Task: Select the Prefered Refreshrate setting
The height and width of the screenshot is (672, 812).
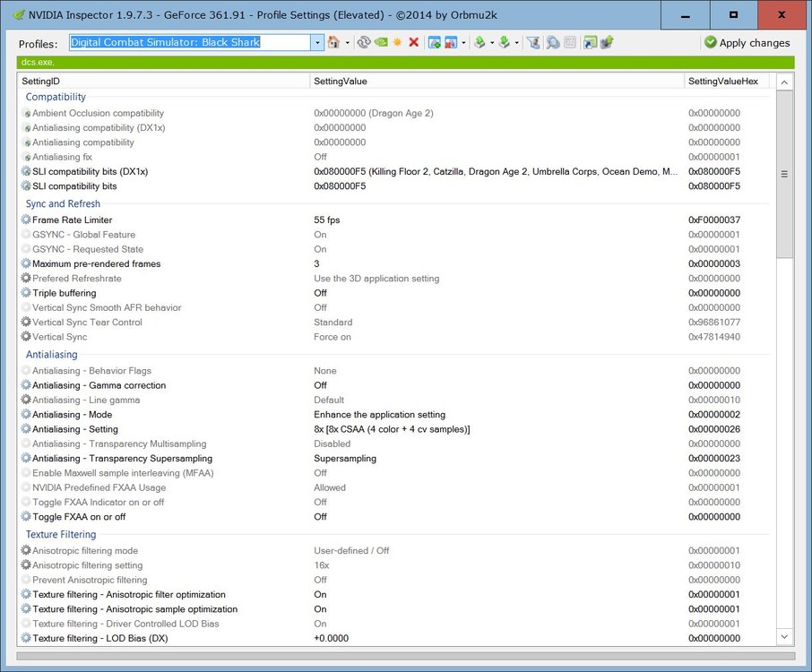Action: (x=397, y=278)
